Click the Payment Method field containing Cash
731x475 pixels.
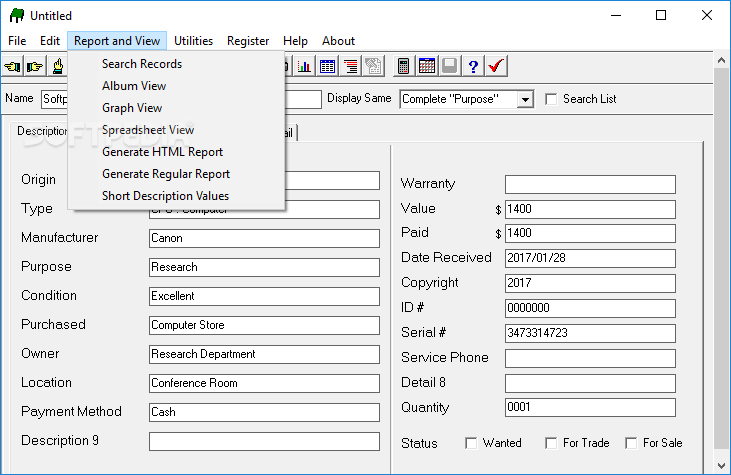click(264, 412)
